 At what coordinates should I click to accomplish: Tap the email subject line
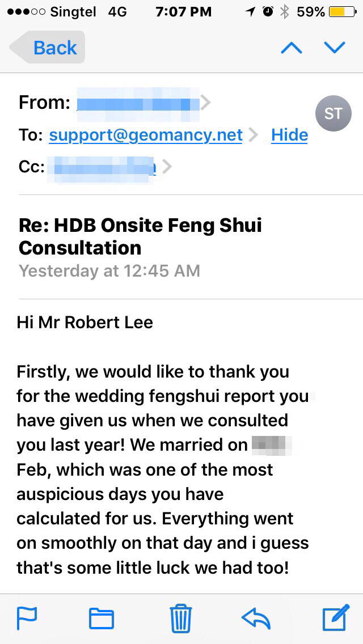[140, 236]
